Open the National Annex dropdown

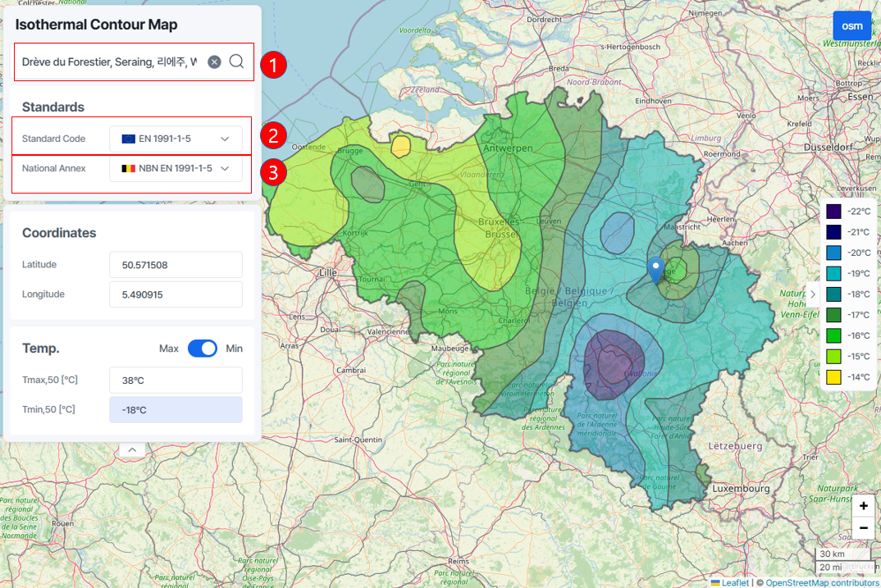224,168
